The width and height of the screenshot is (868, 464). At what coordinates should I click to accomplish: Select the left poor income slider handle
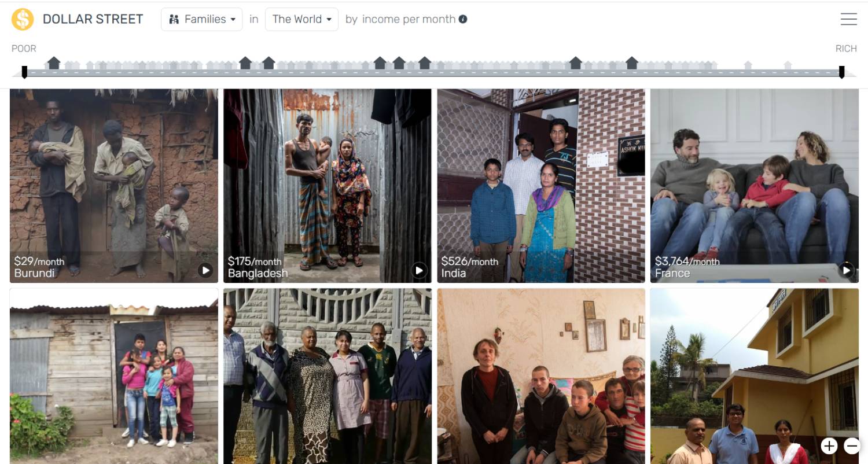[24, 72]
